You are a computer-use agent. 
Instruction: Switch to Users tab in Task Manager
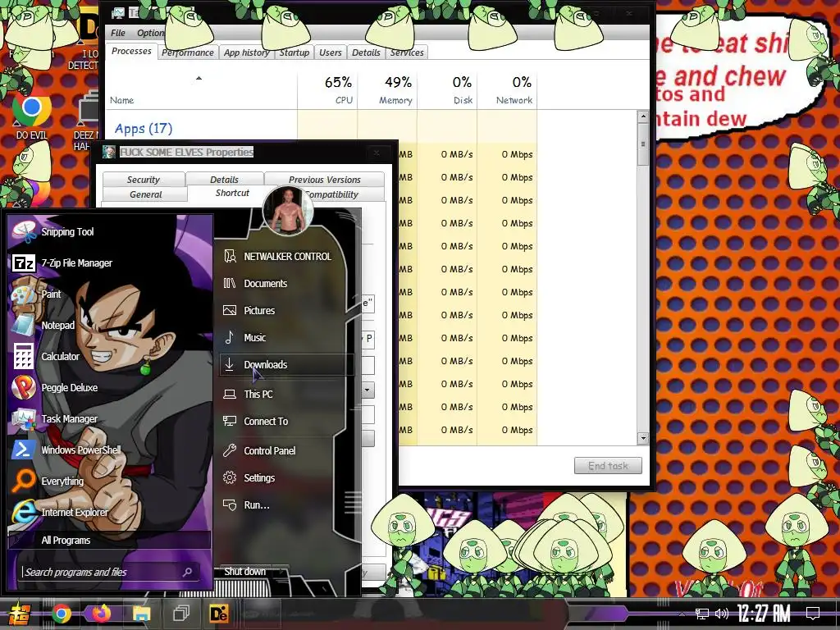pyautogui.click(x=330, y=52)
